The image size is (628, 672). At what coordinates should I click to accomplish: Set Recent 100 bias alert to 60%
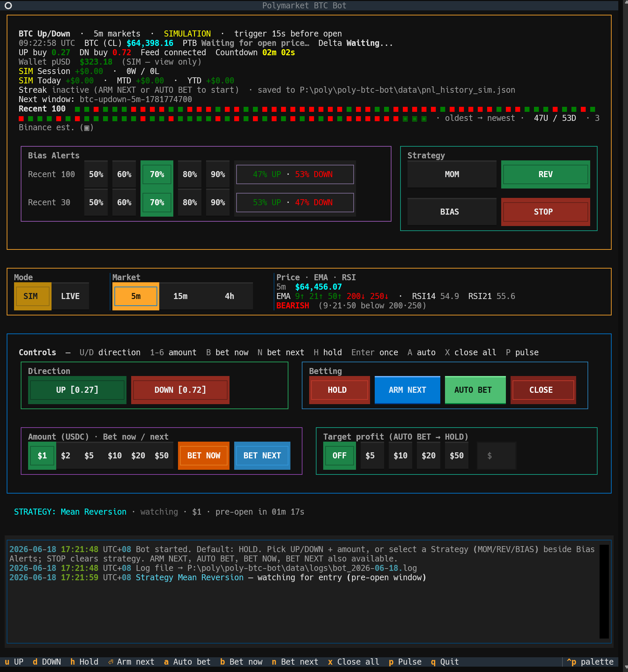124,174
